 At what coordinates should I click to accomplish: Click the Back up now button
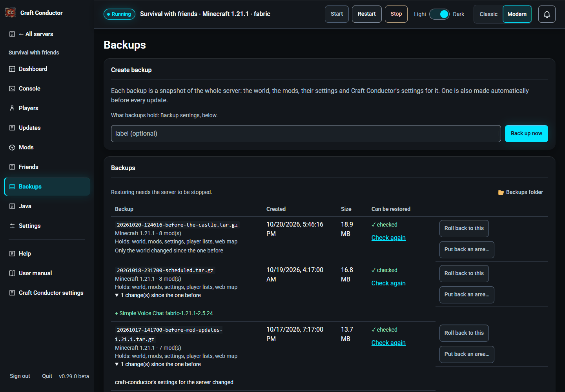pyautogui.click(x=526, y=134)
